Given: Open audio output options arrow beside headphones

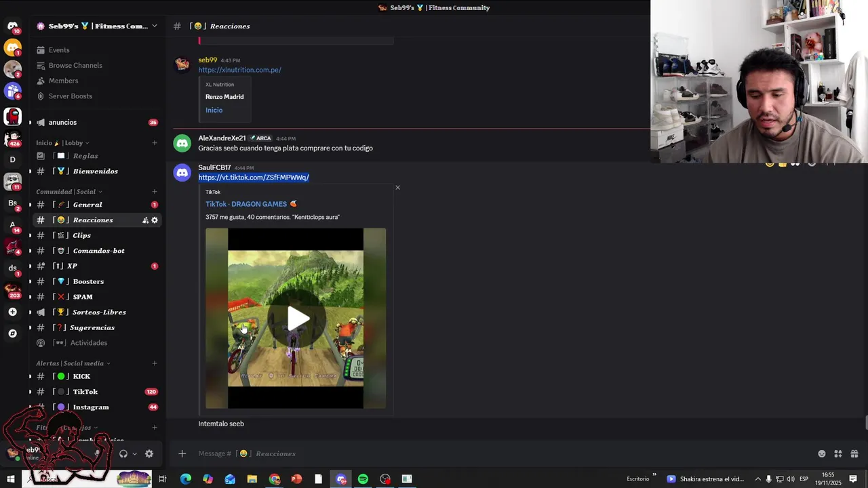Looking at the screenshot, I should (x=134, y=454).
